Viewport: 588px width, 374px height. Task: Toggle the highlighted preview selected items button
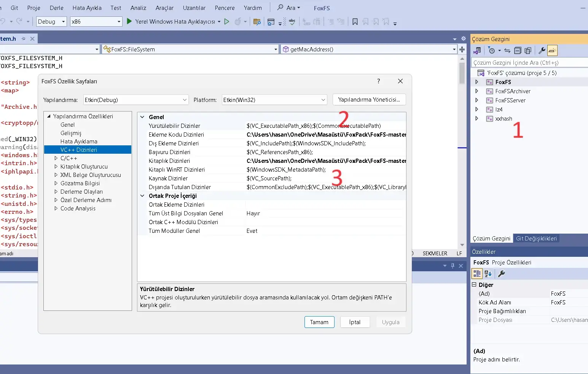click(x=552, y=51)
